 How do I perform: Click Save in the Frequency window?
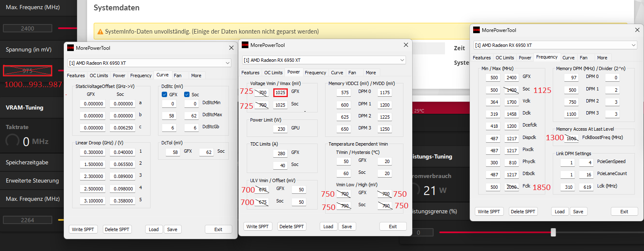pyautogui.click(x=578, y=212)
